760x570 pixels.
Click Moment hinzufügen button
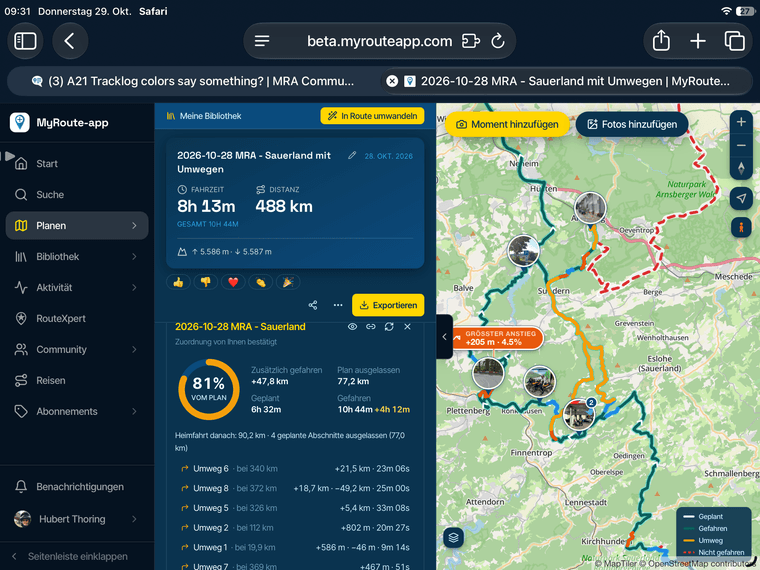507,125
